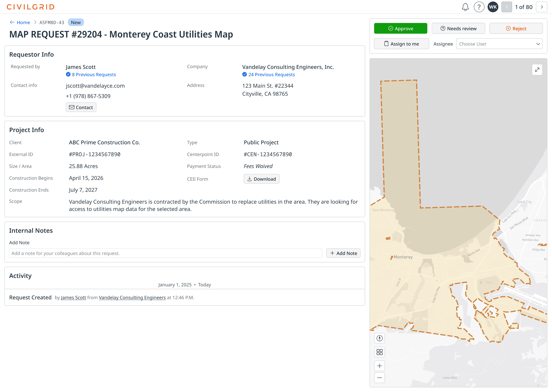Open the map layers grid icon
552x392 pixels.
pyautogui.click(x=379, y=352)
